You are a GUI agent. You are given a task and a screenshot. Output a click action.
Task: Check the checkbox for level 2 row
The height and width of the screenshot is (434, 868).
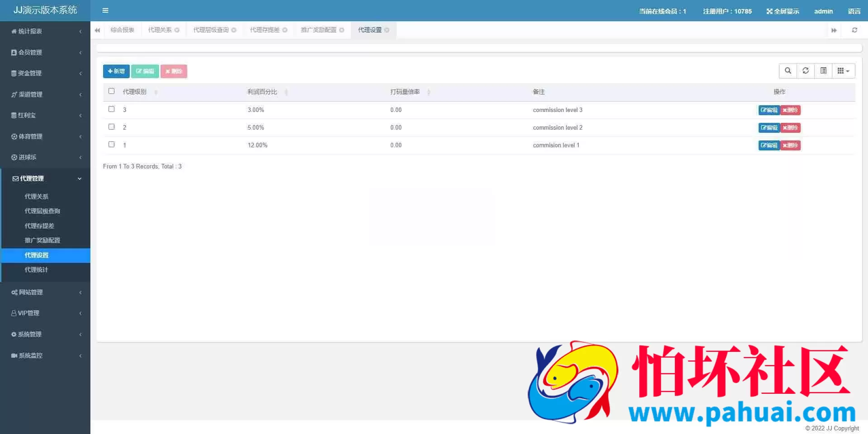112,127
